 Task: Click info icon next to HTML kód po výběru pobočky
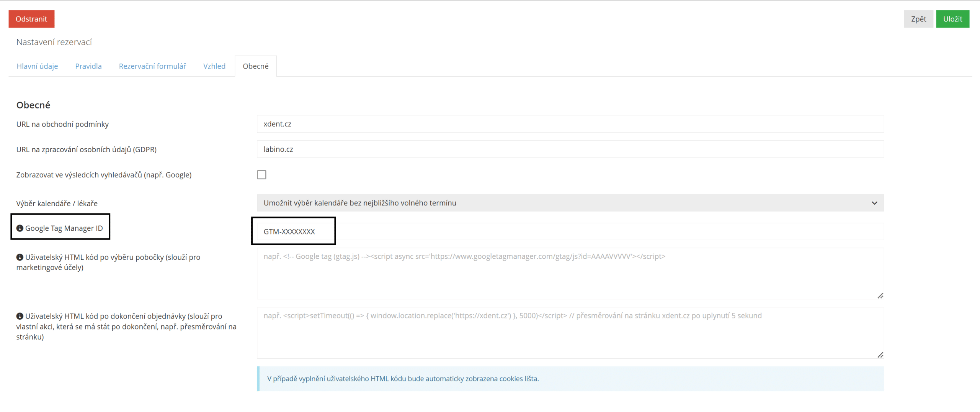click(20, 257)
